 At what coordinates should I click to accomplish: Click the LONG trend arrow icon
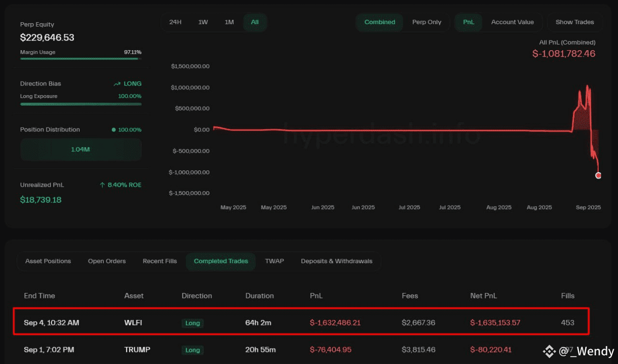click(x=117, y=84)
